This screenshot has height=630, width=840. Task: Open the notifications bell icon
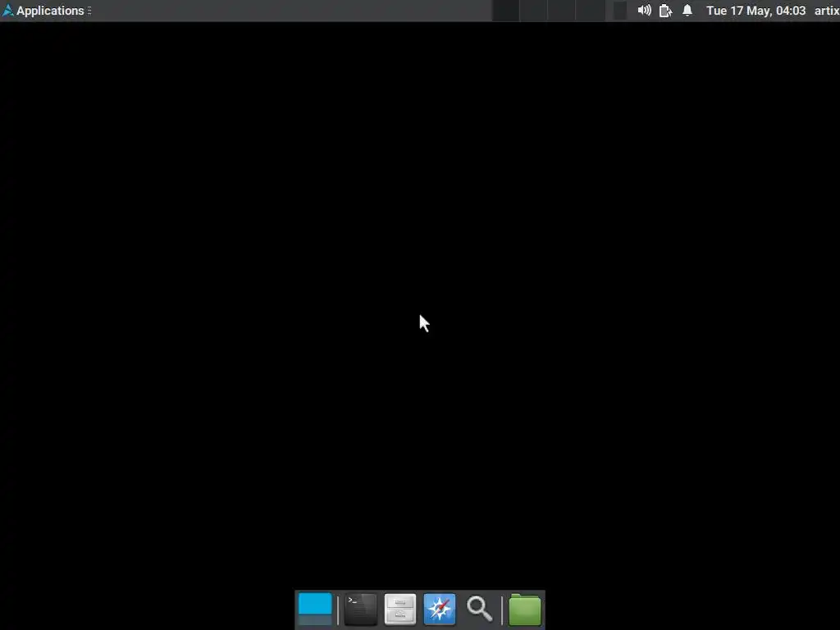(687, 11)
